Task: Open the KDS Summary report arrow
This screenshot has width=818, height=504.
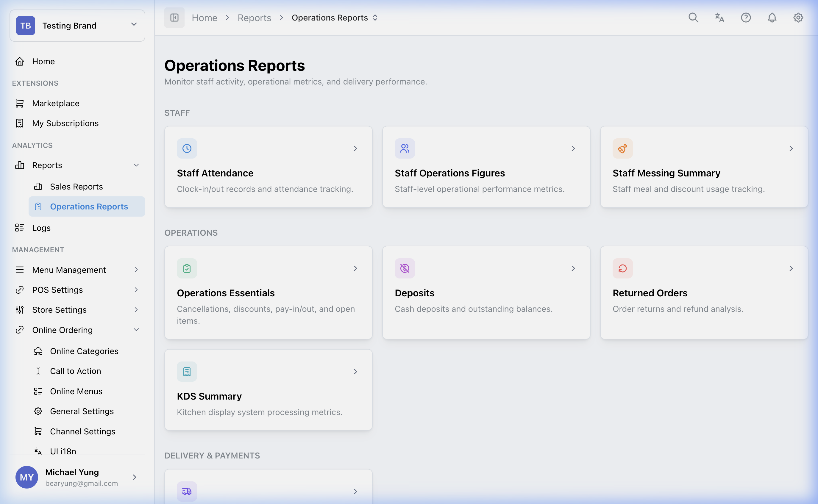Action: coord(355,371)
